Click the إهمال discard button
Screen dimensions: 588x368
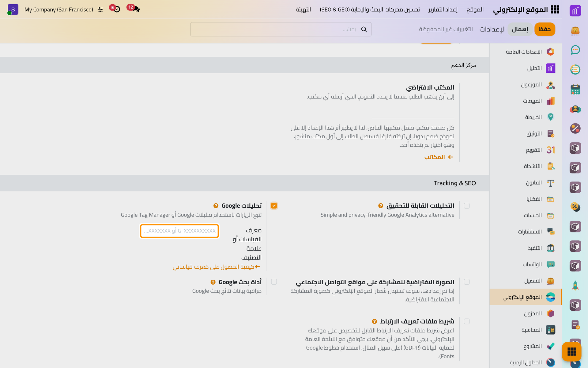tap(520, 29)
